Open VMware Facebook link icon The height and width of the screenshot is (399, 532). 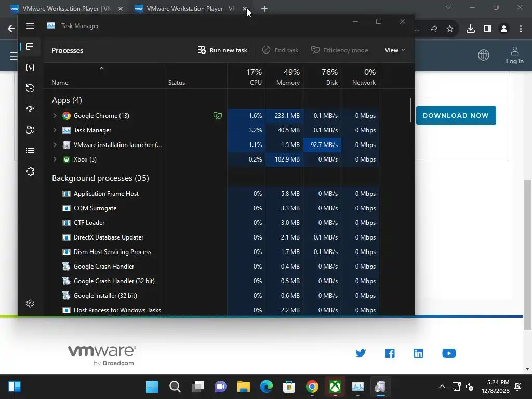point(390,353)
